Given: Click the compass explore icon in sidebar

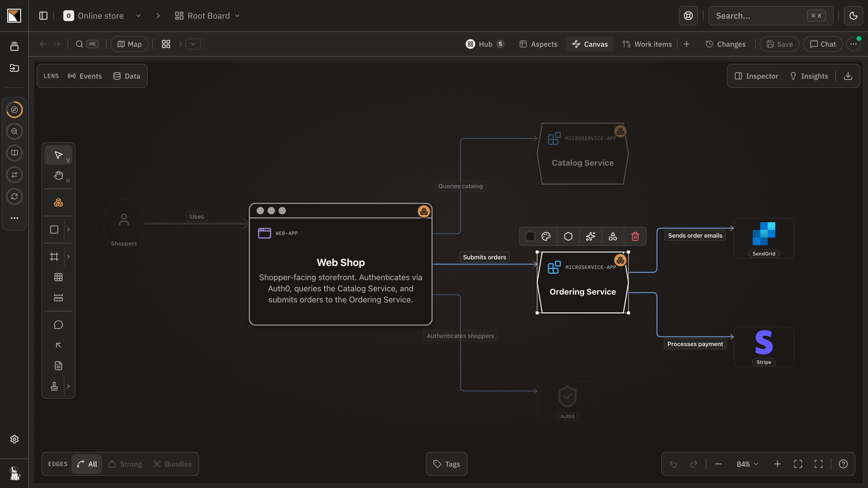Looking at the screenshot, I should (14, 110).
